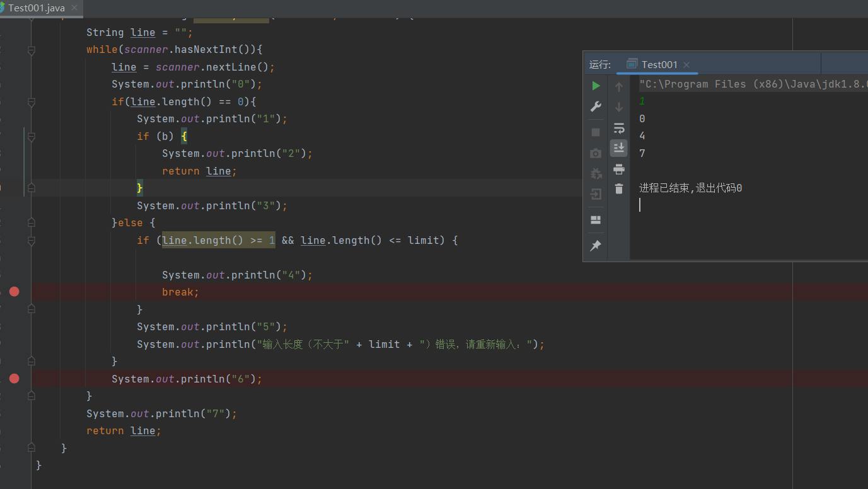Click fold marker above println("6") line
The height and width of the screenshot is (489, 868).
click(x=31, y=361)
